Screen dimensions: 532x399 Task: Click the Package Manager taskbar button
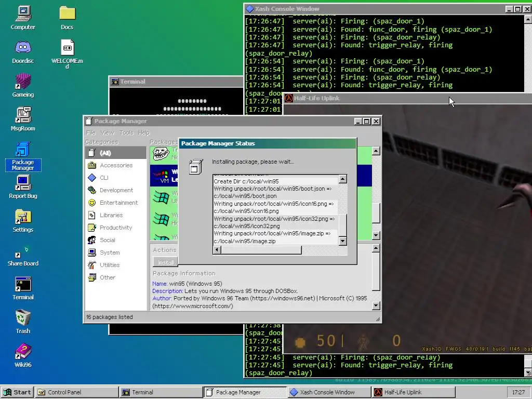[x=245, y=392]
